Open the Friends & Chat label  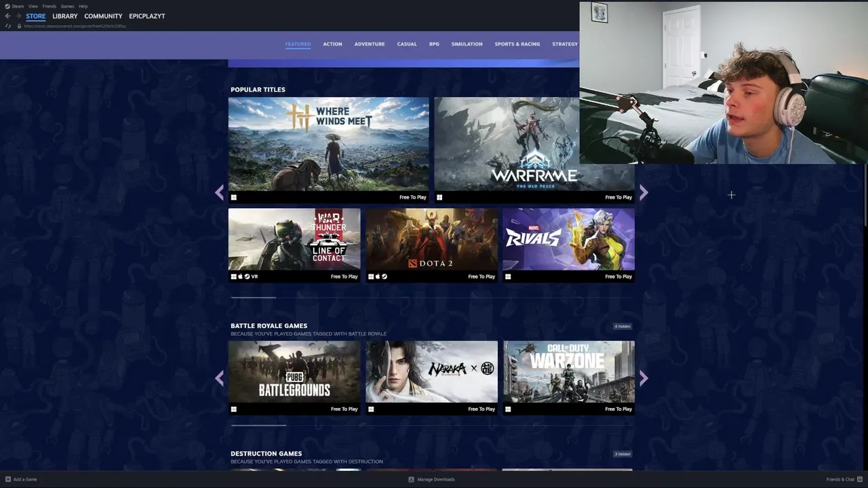(x=840, y=479)
